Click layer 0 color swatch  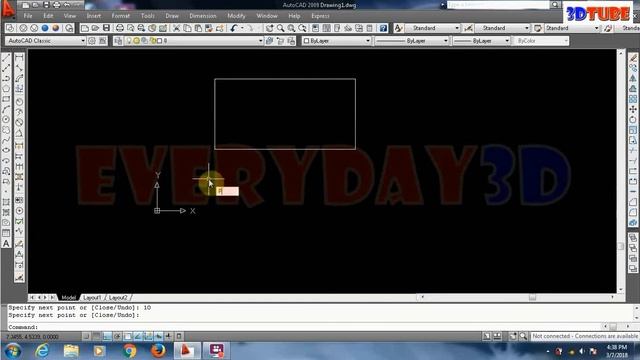(159, 41)
